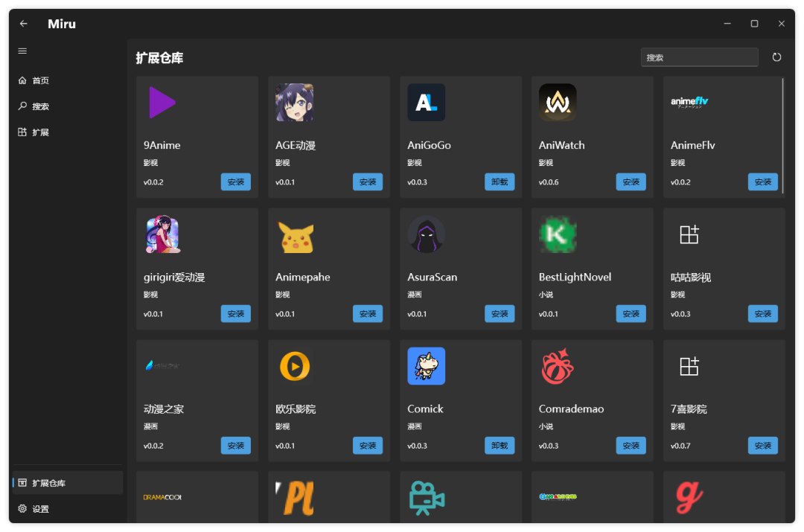Uninstall the AniGoGo extension
This screenshot has height=532, width=804.
coord(500,182)
